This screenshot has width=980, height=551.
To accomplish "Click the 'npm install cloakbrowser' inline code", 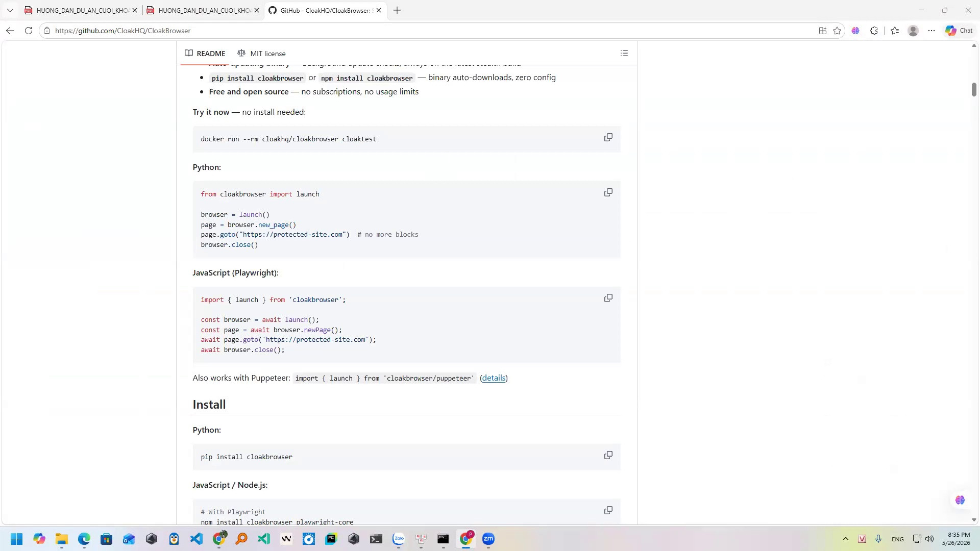I will [x=366, y=78].
